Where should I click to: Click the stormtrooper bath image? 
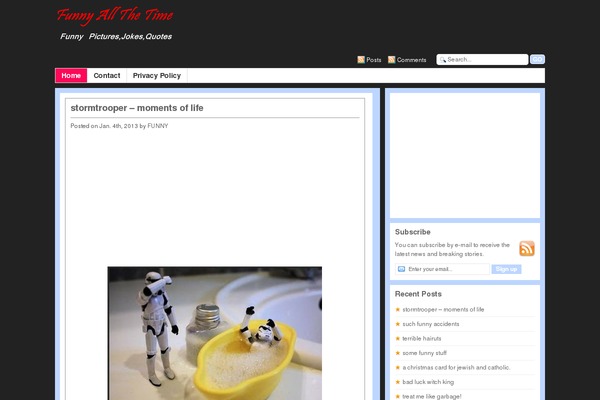point(215,333)
